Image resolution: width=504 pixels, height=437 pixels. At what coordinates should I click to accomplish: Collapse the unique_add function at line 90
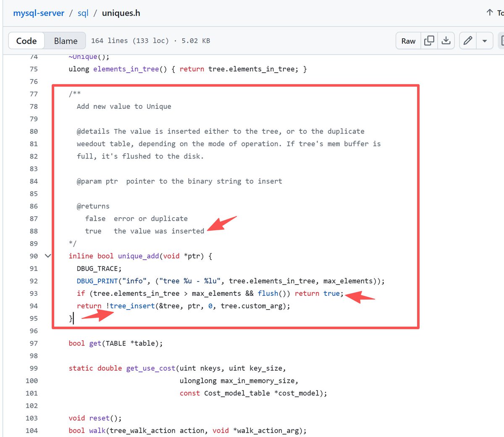pos(48,256)
